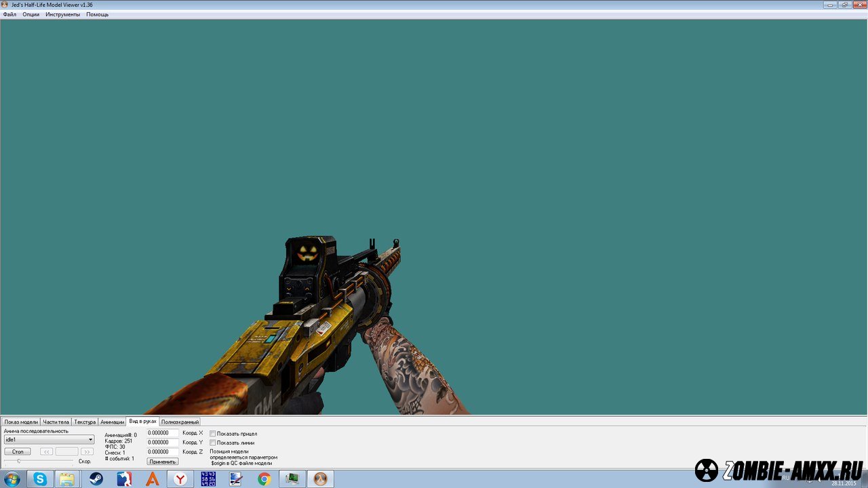Switch to the Полноэкранный tab
This screenshot has height=488, width=868.
click(180, 422)
